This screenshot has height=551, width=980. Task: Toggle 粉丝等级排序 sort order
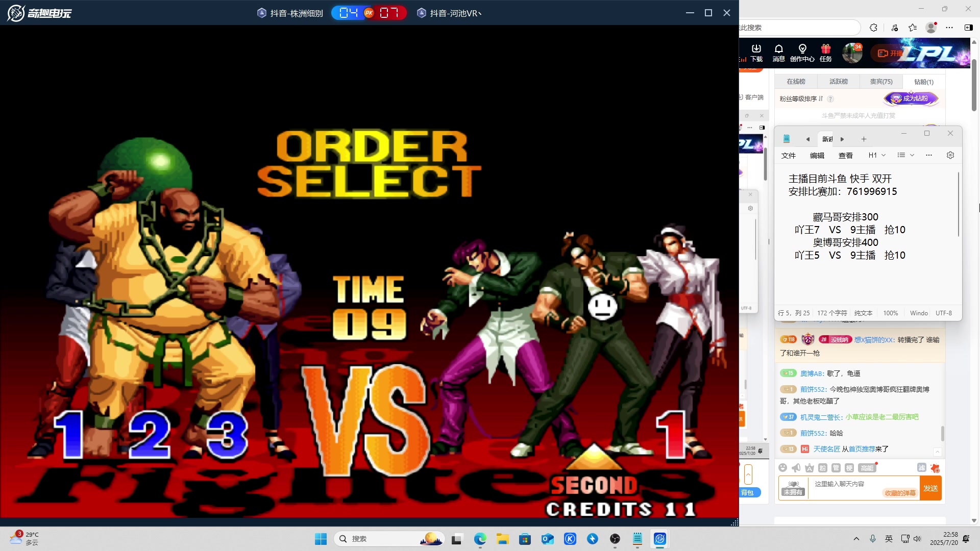(x=801, y=99)
